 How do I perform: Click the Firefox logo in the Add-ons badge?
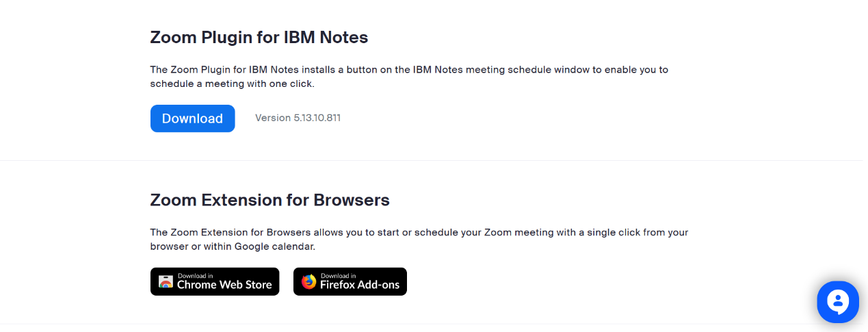pyautogui.click(x=309, y=281)
